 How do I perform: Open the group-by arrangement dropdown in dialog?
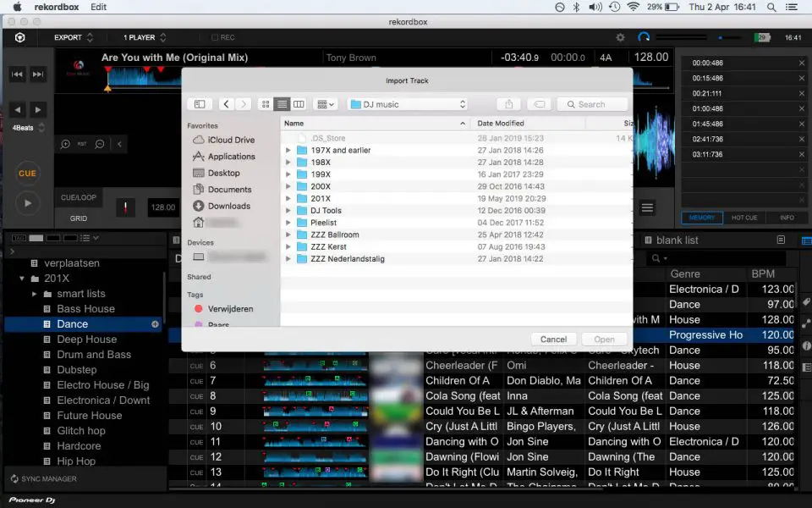click(x=325, y=104)
